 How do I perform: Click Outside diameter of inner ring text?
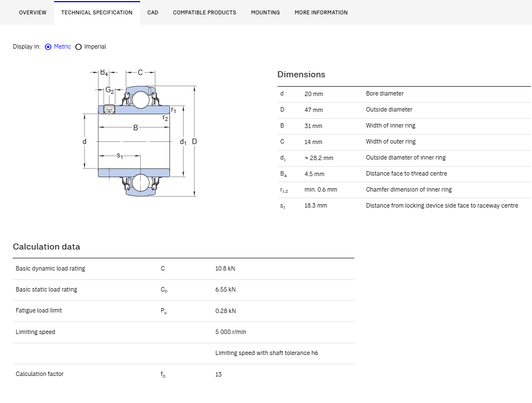(x=406, y=157)
